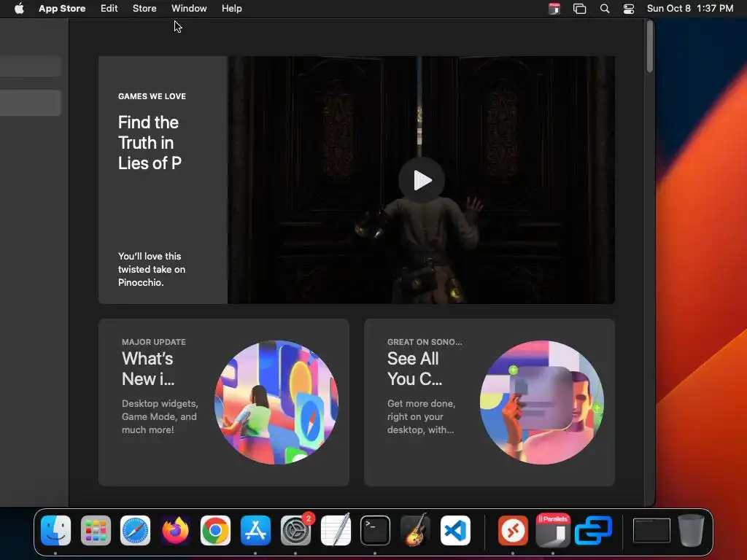747x560 pixels.
Task: Click 'Get more done, right on your desktop' text
Action: click(421, 416)
